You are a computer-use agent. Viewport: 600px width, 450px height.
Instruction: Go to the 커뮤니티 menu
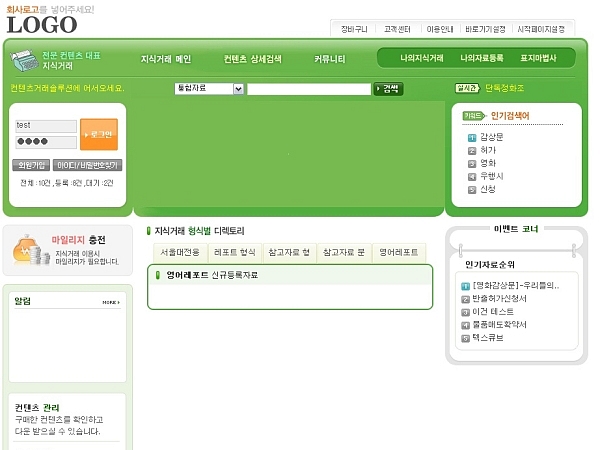[x=329, y=60]
